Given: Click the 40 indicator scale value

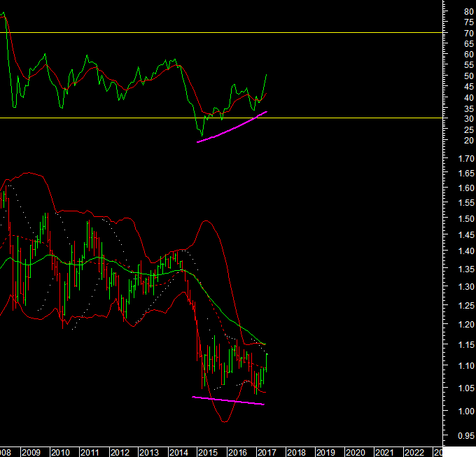Looking at the screenshot, I should pyautogui.click(x=469, y=98).
